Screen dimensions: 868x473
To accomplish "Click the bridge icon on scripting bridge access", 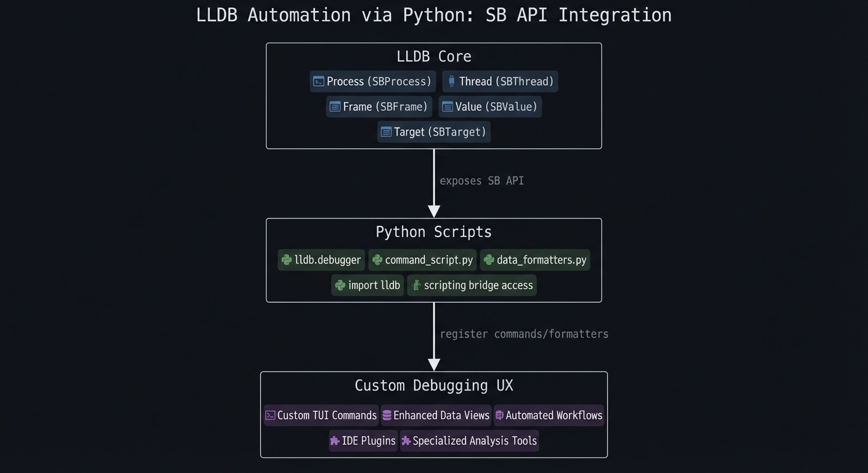I will (416, 285).
